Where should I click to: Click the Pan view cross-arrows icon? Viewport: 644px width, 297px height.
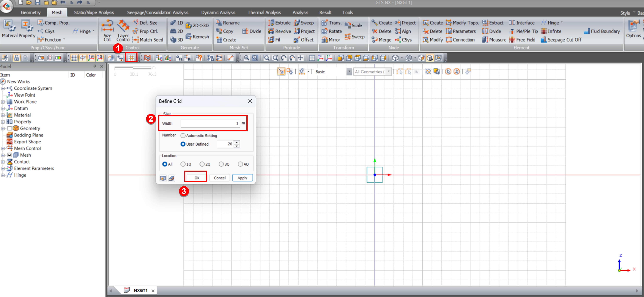(x=300, y=58)
